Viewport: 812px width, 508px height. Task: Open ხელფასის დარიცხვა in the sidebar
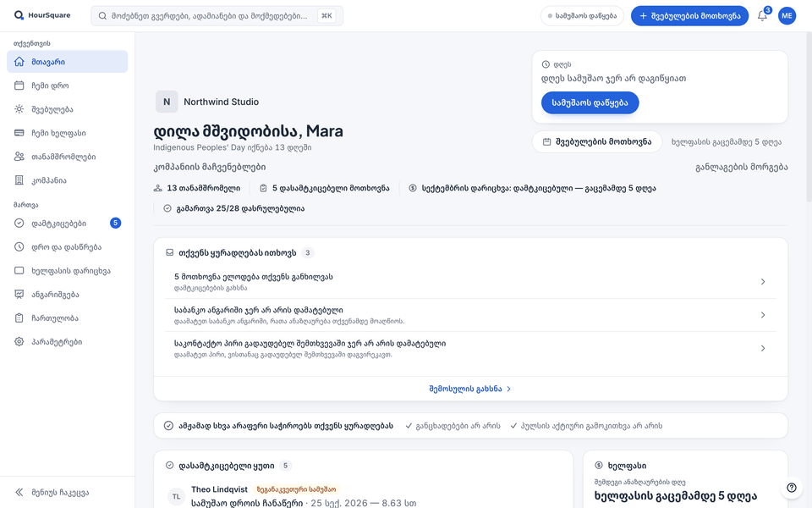(x=68, y=271)
